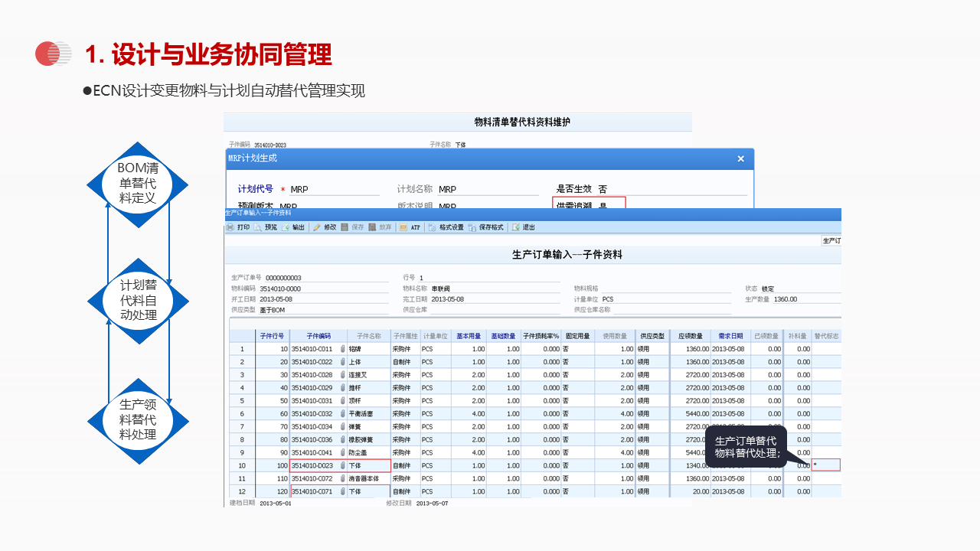
Task: Click the 应领数量 20.00 cell
Action: [x=691, y=491]
